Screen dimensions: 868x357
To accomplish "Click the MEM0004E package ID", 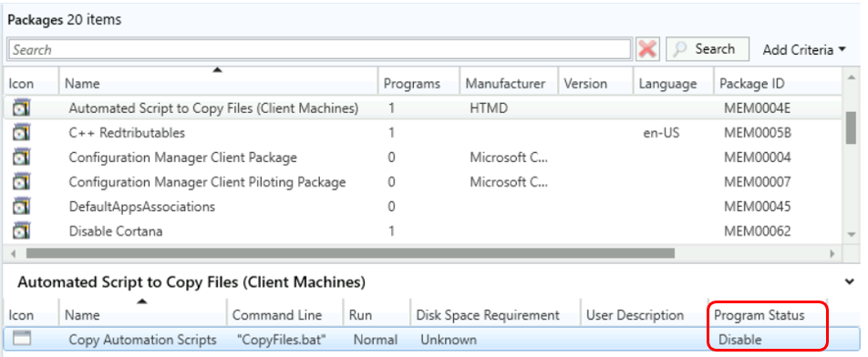I will [x=757, y=108].
